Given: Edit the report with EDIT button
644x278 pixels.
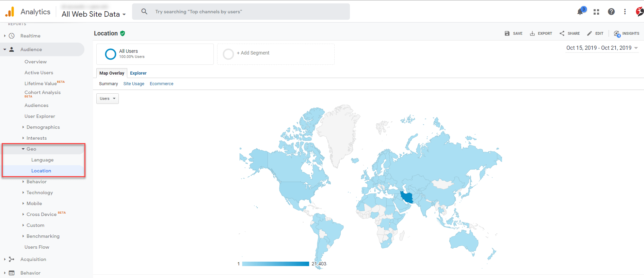Looking at the screenshot, I should [595, 33].
